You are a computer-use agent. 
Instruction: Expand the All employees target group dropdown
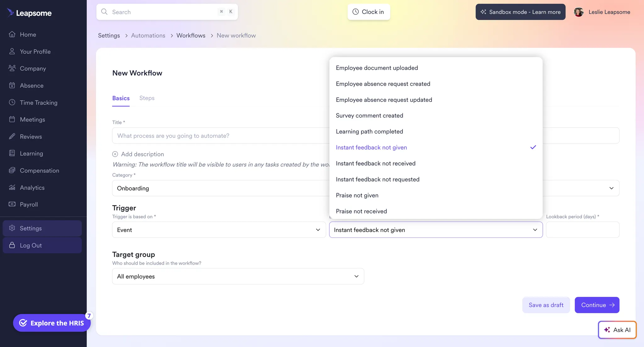(x=238, y=276)
